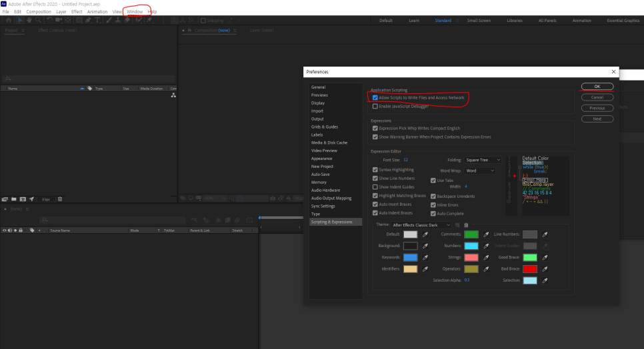The image size is (644, 349).
Task: Open the Animation menu in menu bar
Action: pos(97,11)
